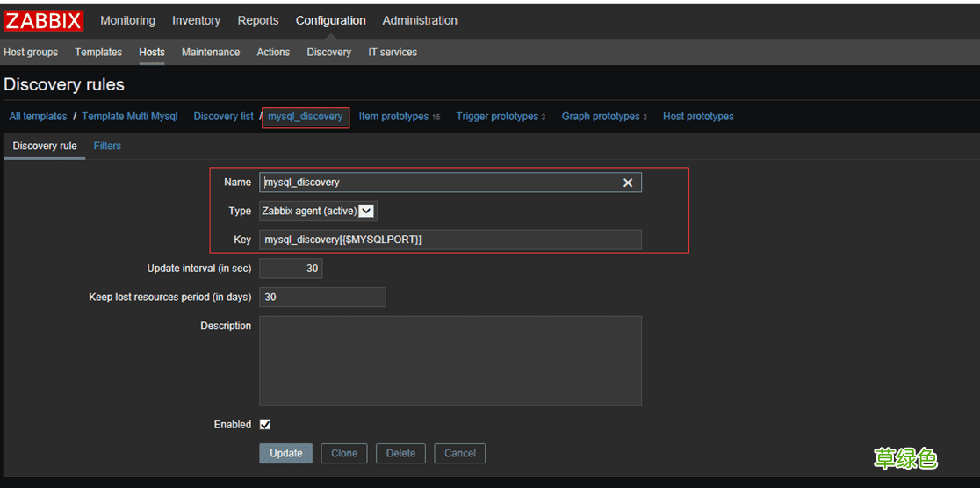980x488 pixels.
Task: Click the Key input field
Action: [x=450, y=240]
